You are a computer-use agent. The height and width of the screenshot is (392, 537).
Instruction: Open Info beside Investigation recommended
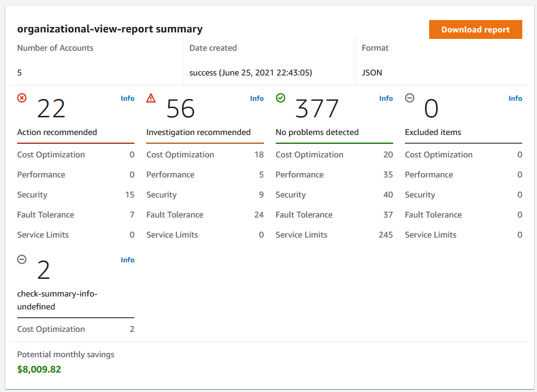coord(256,98)
